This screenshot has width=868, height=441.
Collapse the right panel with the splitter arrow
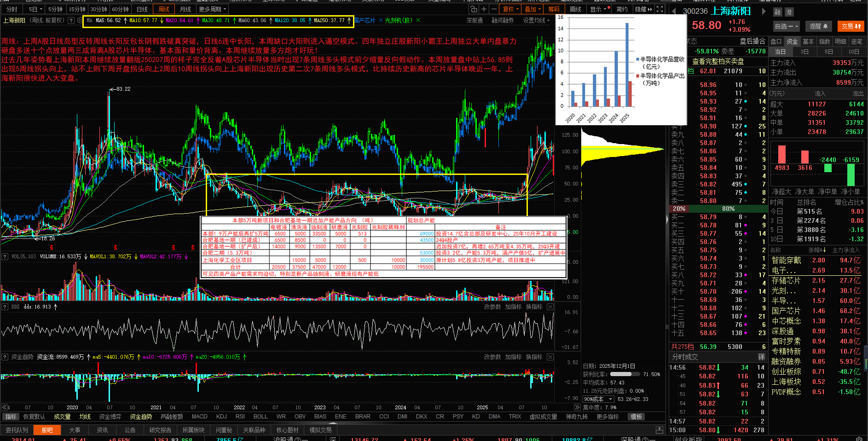coord(667,220)
